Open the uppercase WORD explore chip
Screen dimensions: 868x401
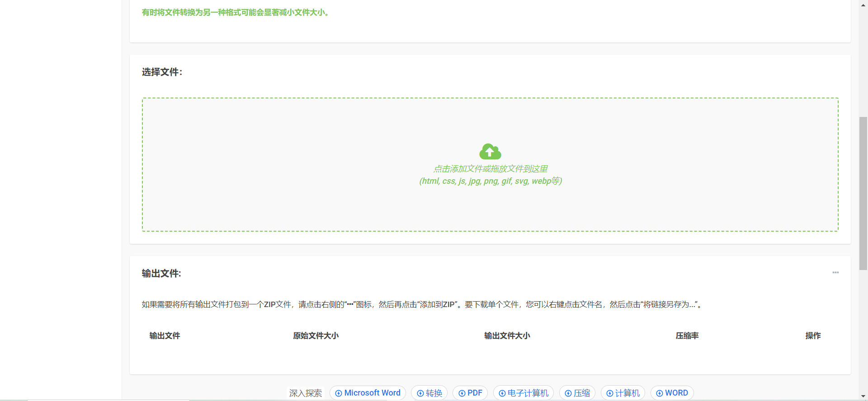[x=672, y=393]
